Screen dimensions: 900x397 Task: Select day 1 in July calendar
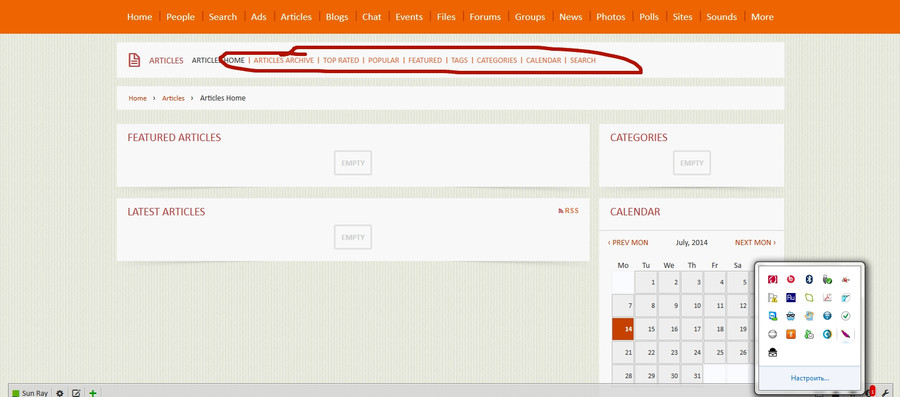click(646, 283)
